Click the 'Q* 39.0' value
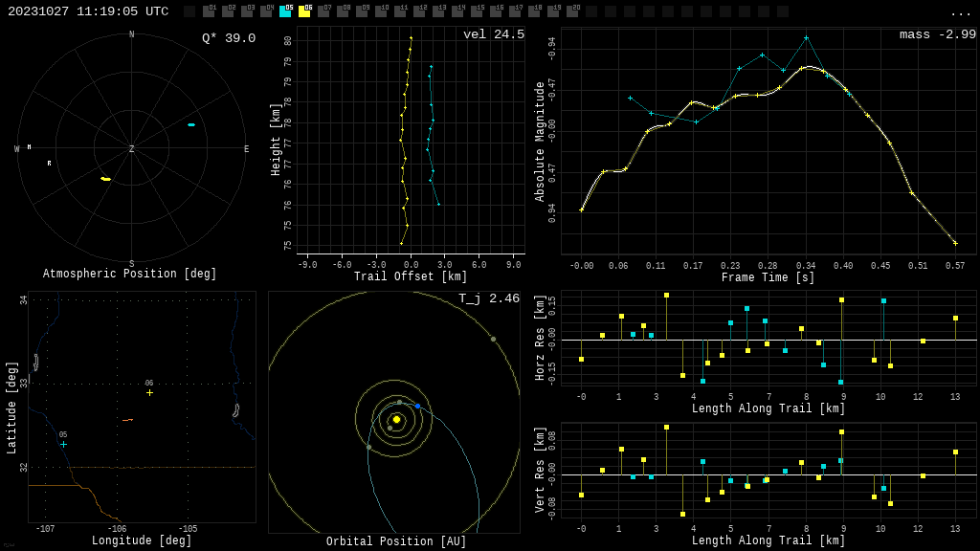 pos(229,38)
